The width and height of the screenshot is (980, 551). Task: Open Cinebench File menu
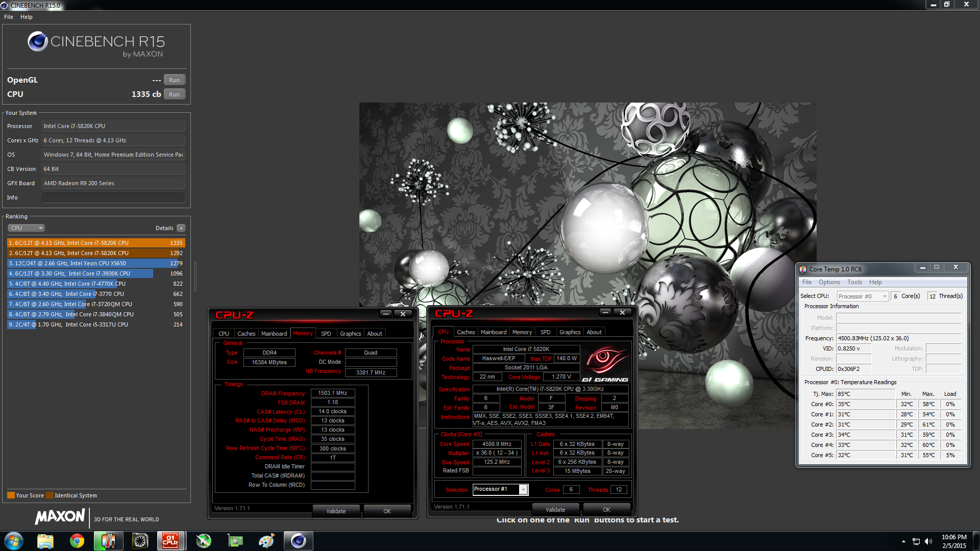9,17
